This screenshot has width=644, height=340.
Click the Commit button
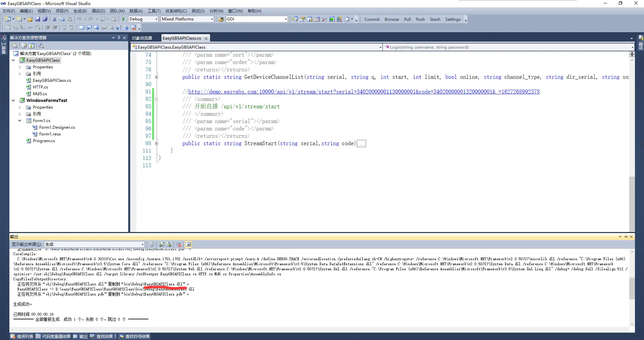click(372, 19)
